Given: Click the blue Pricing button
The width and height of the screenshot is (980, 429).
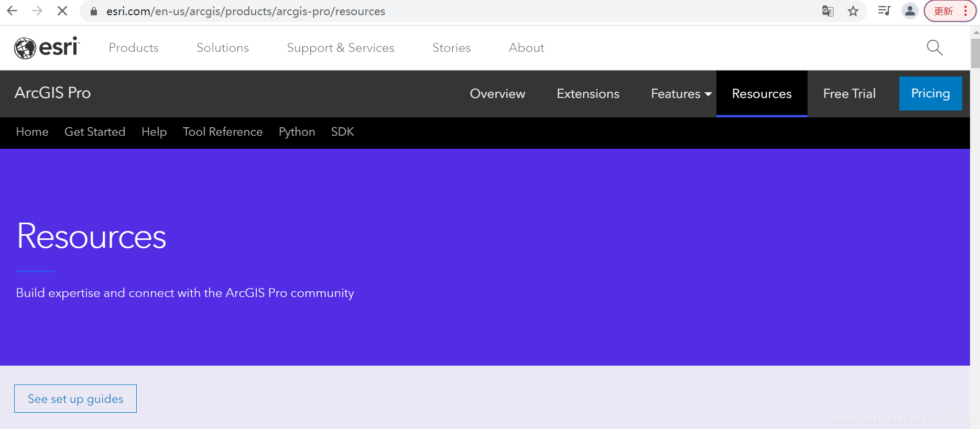Looking at the screenshot, I should (x=930, y=93).
